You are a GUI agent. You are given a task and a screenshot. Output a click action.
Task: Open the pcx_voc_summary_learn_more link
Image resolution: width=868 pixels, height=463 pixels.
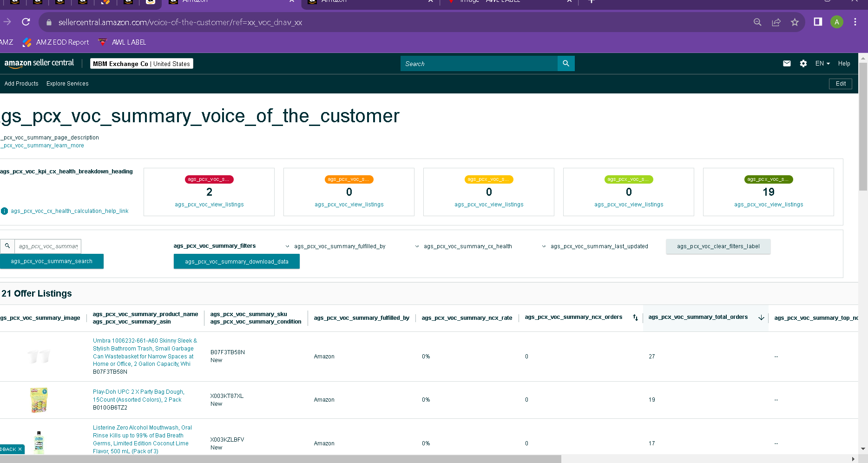pyautogui.click(x=42, y=146)
